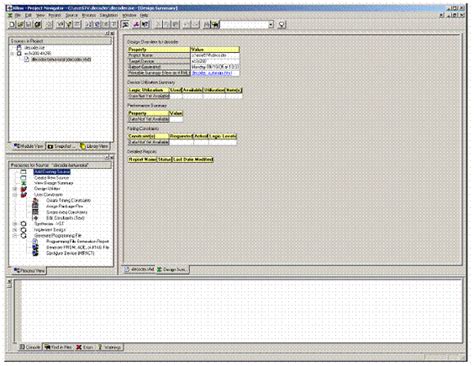
Task: Select Generate Programming File process
Action: 57,236
